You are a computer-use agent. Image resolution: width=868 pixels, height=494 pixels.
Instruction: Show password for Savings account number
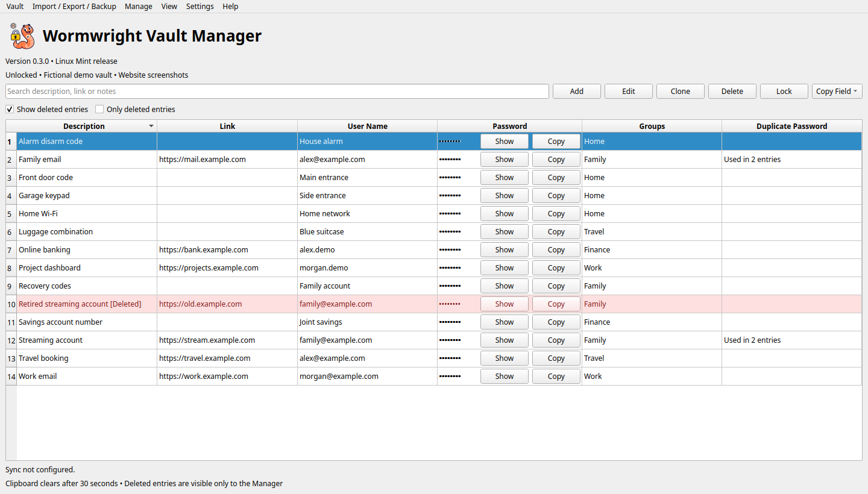[x=505, y=322]
